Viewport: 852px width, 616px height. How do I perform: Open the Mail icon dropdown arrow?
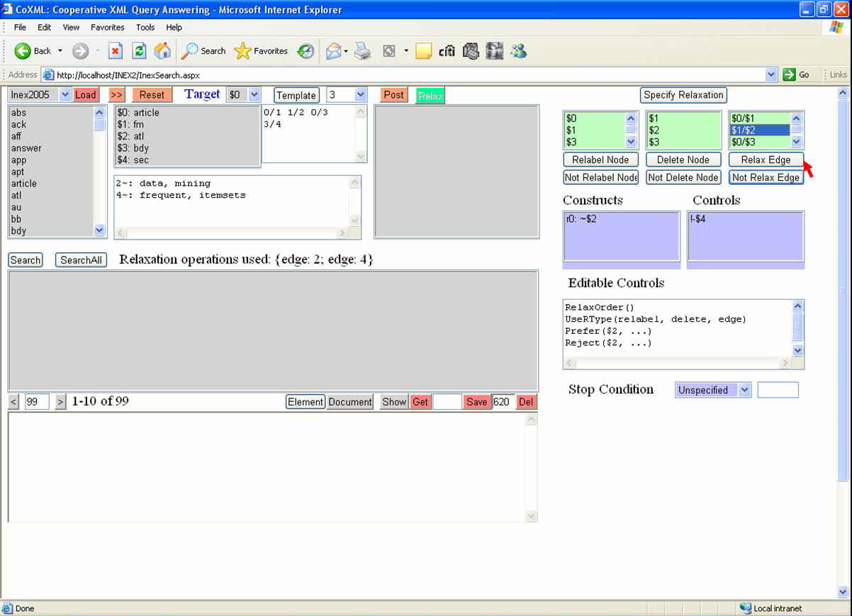[346, 51]
